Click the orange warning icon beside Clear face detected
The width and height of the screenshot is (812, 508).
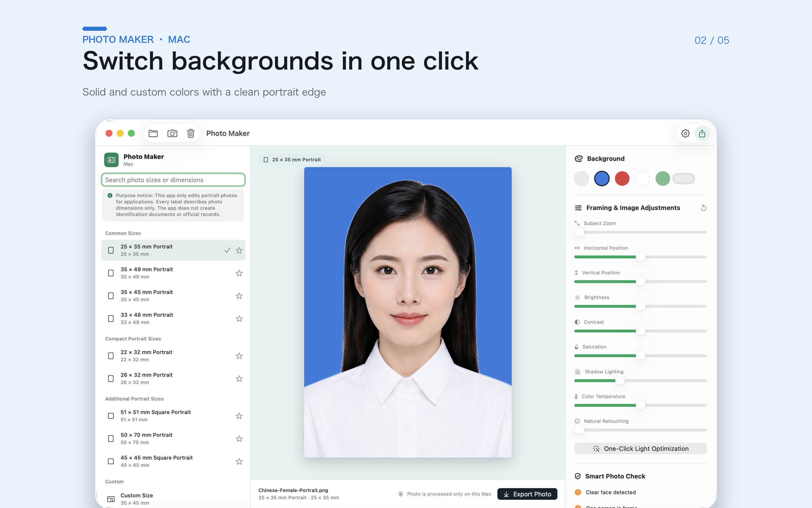click(578, 492)
